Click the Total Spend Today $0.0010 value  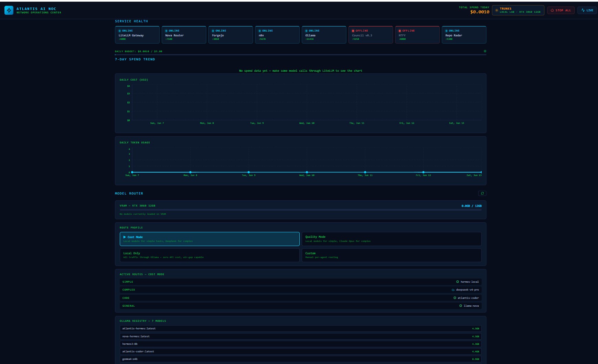480,12
